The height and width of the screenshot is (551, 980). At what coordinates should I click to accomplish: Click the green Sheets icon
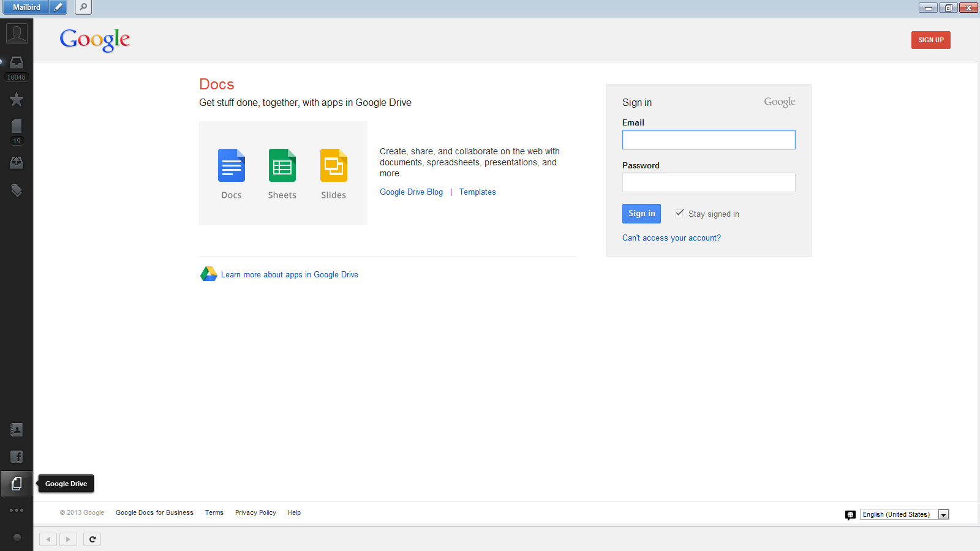[x=282, y=165]
